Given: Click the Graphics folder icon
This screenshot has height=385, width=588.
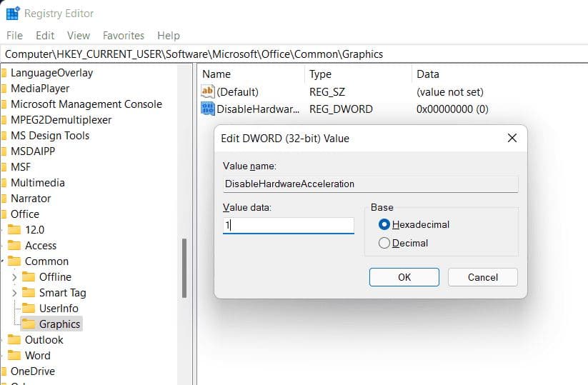Looking at the screenshot, I should (x=29, y=324).
